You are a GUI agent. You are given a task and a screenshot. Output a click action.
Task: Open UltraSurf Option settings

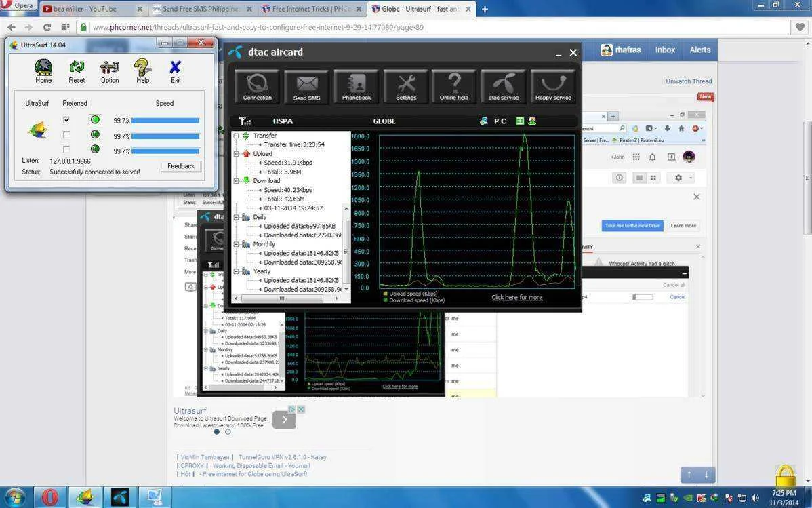point(110,71)
